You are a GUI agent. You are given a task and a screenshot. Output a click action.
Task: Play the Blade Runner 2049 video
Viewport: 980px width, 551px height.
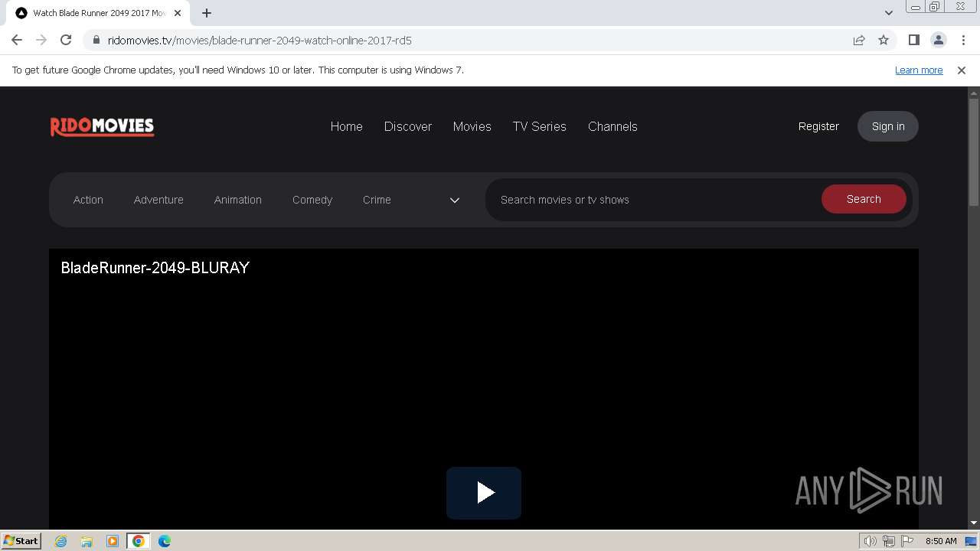click(484, 493)
